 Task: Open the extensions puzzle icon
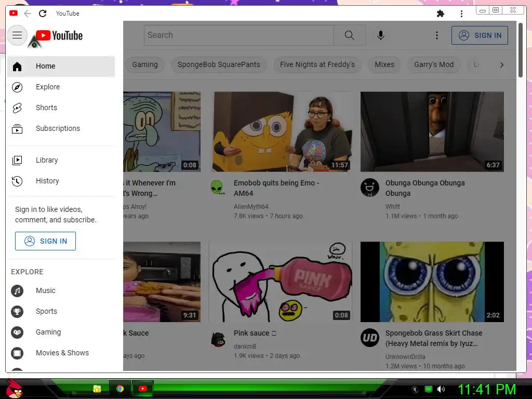click(x=441, y=14)
